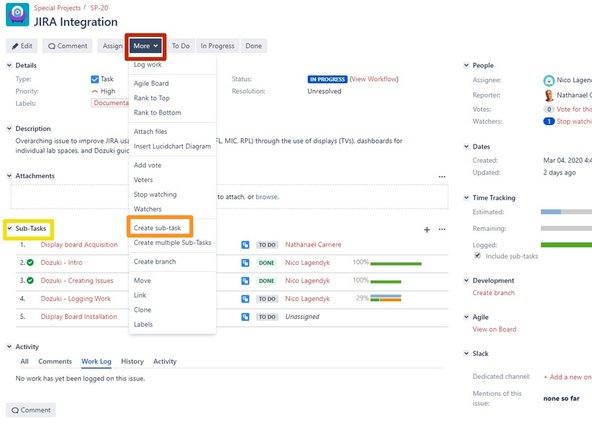Image resolution: width=592 pixels, height=444 pixels.
Task: Collapse the Agile panel
Action: pyautogui.click(x=466, y=317)
